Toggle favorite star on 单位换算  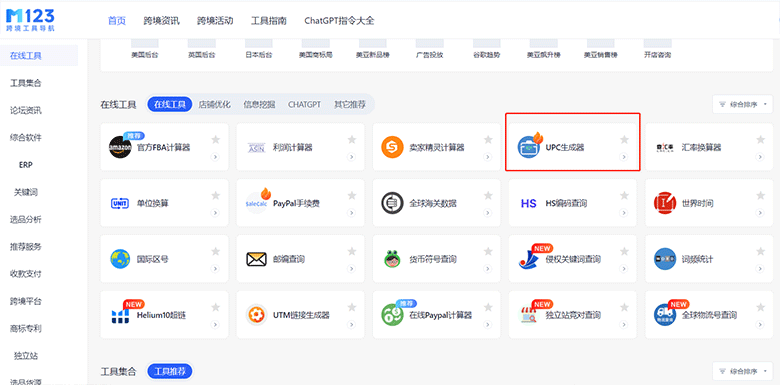(x=215, y=195)
